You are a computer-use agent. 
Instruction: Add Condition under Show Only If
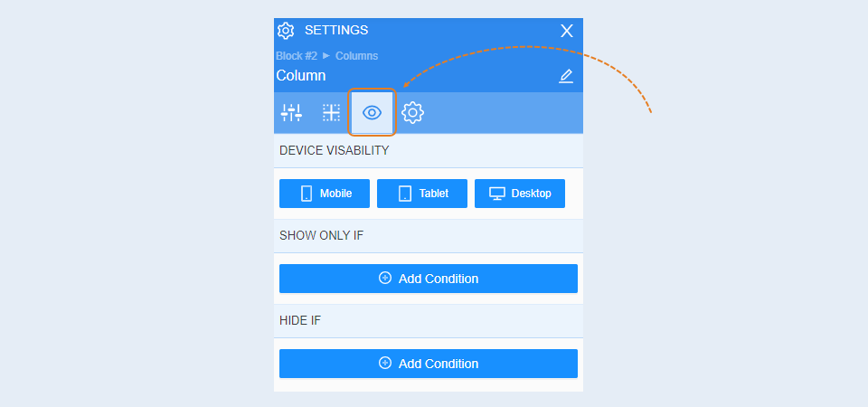(x=429, y=279)
